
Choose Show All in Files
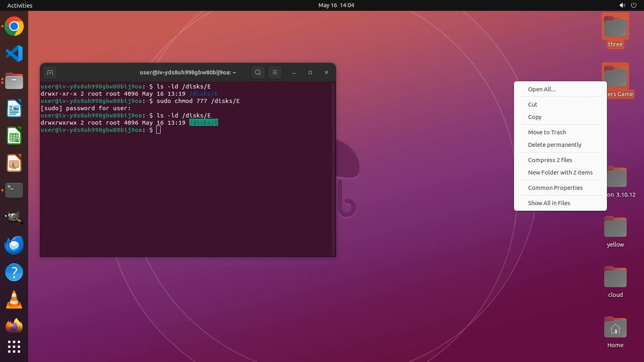pyautogui.click(x=549, y=203)
